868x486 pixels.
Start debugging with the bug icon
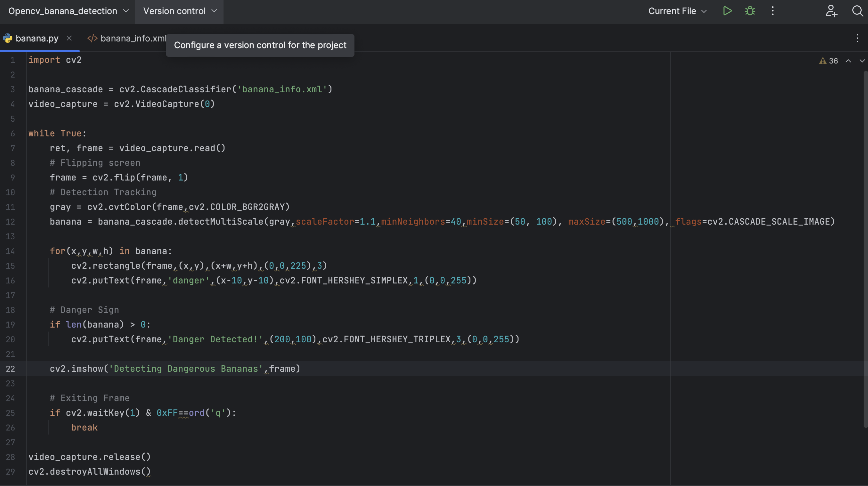pyautogui.click(x=750, y=11)
